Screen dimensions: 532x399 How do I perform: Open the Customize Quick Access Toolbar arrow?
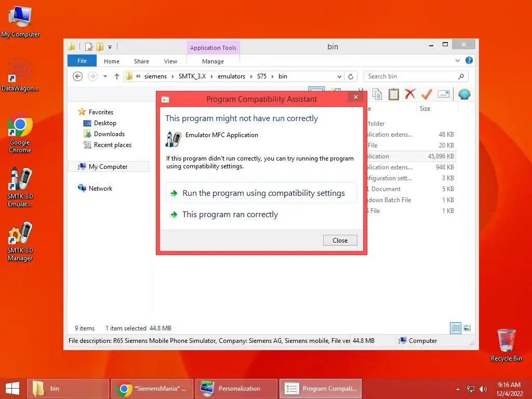pyautogui.click(x=110, y=47)
